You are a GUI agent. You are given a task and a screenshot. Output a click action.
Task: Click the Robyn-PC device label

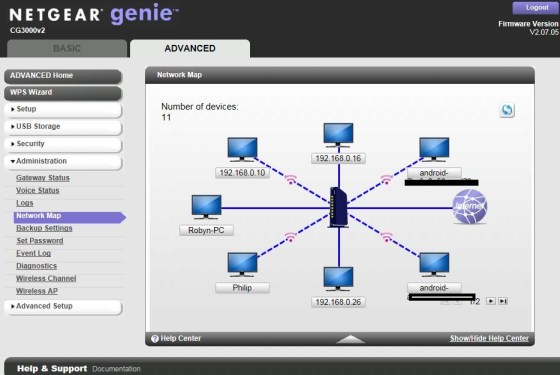[206, 230]
